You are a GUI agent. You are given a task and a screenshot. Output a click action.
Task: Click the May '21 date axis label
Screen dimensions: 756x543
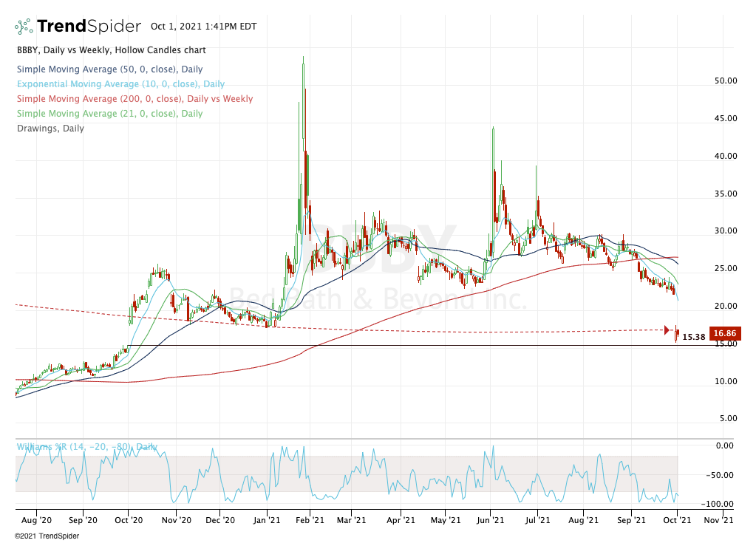(x=446, y=520)
